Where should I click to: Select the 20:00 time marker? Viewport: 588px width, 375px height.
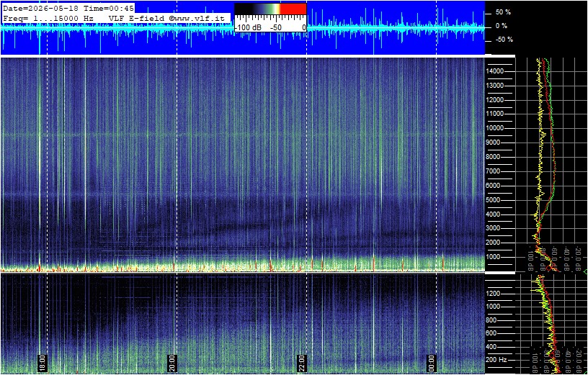(172, 363)
